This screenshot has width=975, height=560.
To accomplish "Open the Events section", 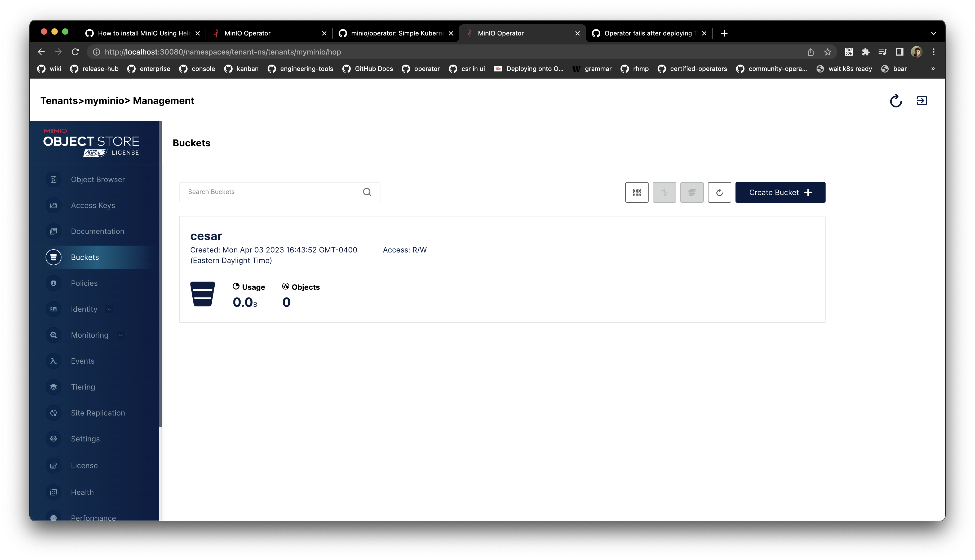I will pyautogui.click(x=82, y=361).
